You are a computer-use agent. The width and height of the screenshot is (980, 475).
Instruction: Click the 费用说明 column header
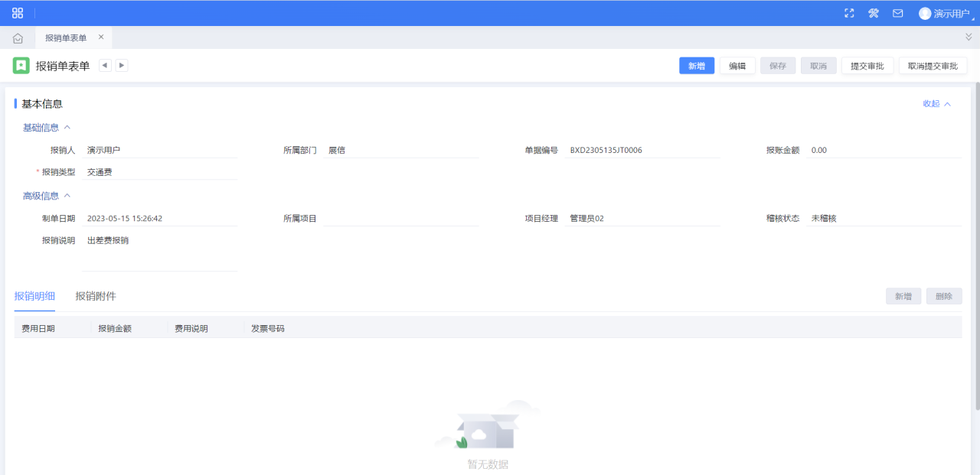[x=205, y=328]
